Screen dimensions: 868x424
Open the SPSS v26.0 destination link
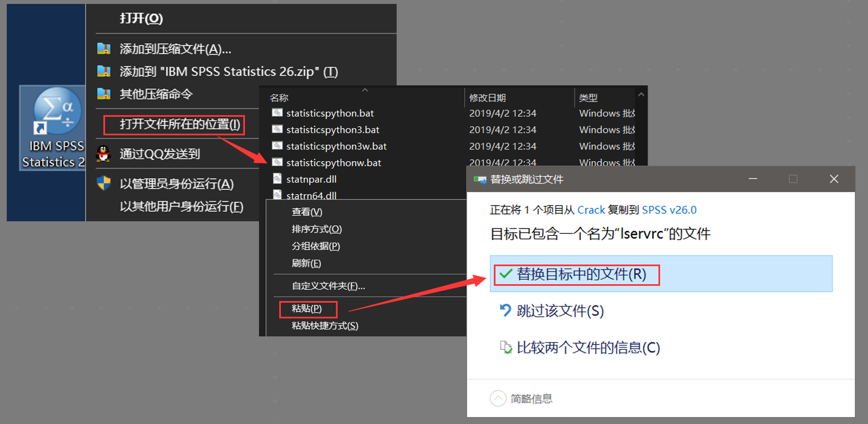(x=669, y=209)
